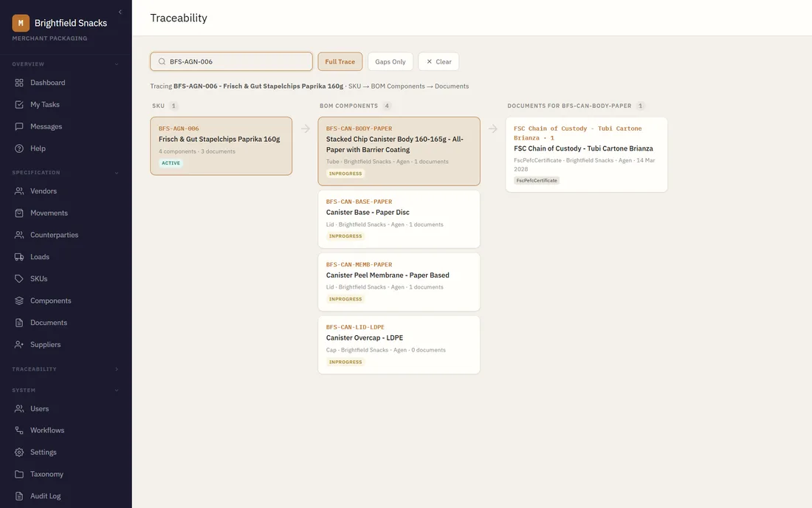
Task: Open FSC Chain of Custody document card
Action: pyautogui.click(x=586, y=154)
